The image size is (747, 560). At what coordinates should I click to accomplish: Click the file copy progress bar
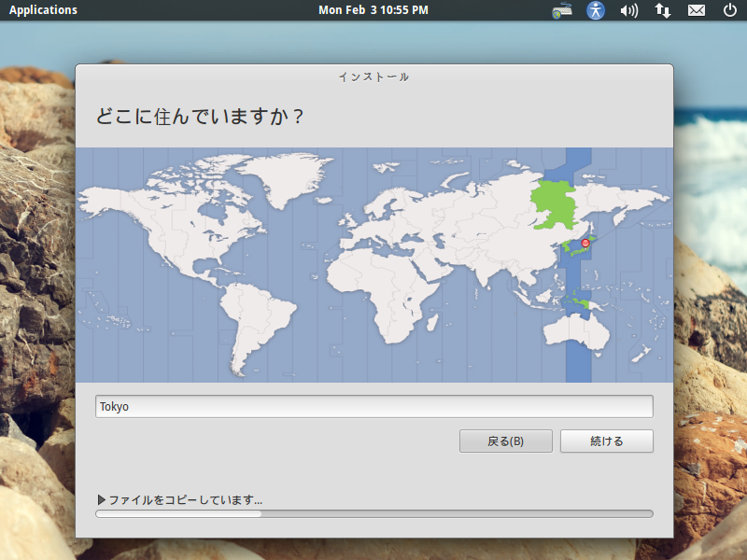point(374,514)
